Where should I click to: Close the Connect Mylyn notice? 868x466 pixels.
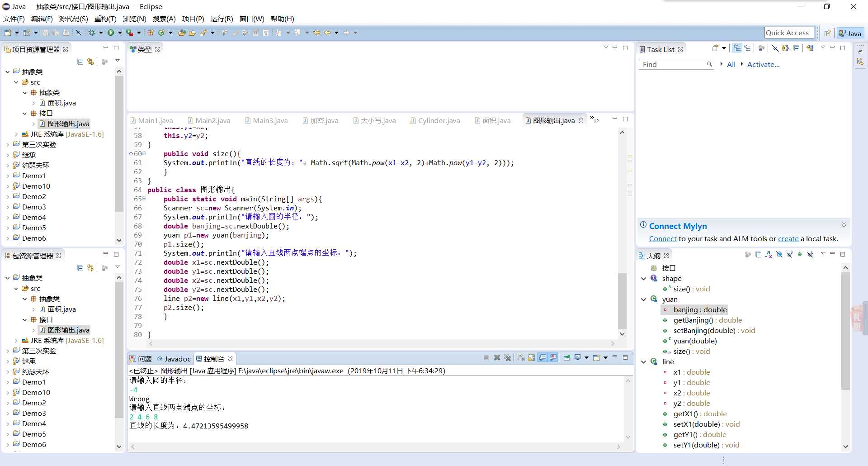[844, 225]
